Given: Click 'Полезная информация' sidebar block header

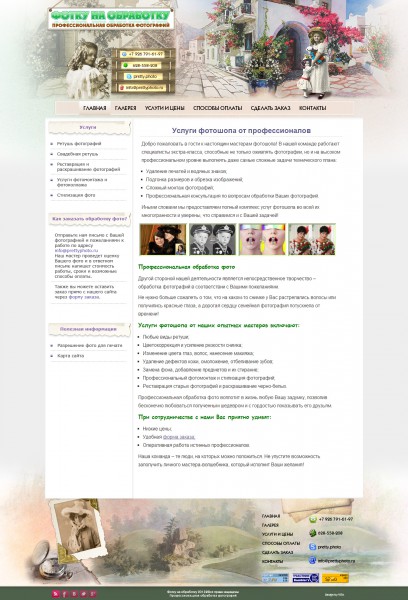Looking at the screenshot, I should point(89,329).
